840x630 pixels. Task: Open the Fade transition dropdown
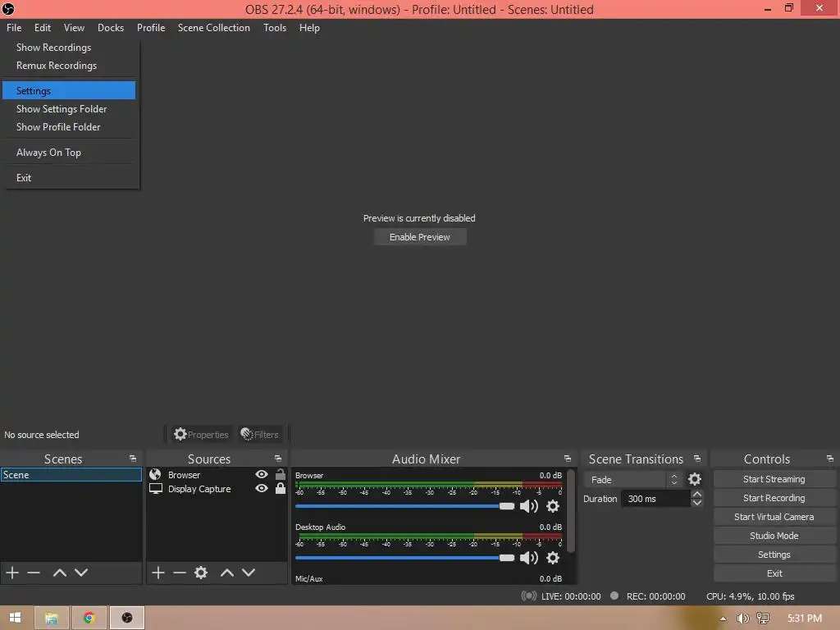[x=632, y=479]
